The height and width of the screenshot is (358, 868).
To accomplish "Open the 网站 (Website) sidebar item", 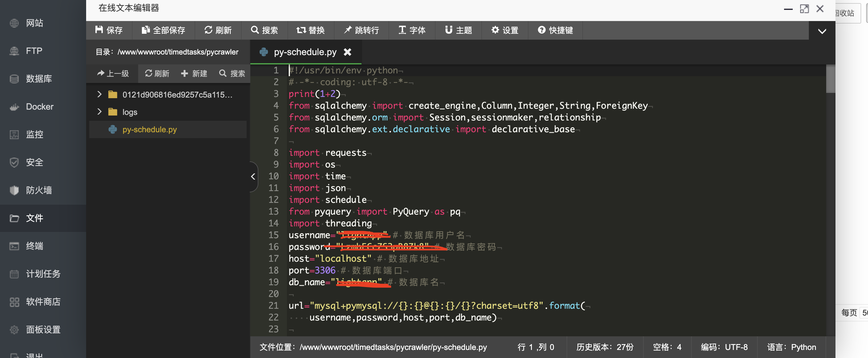I will coord(34,23).
